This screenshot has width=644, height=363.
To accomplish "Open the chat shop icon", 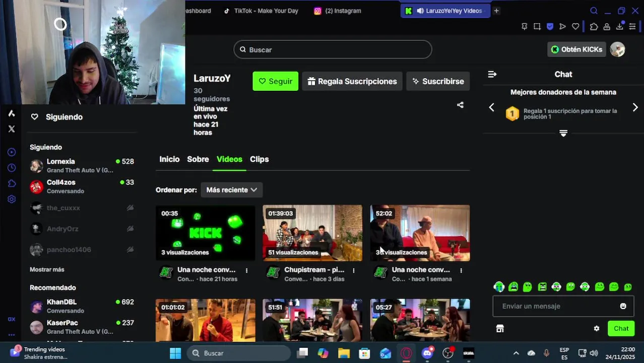I will 500,329.
